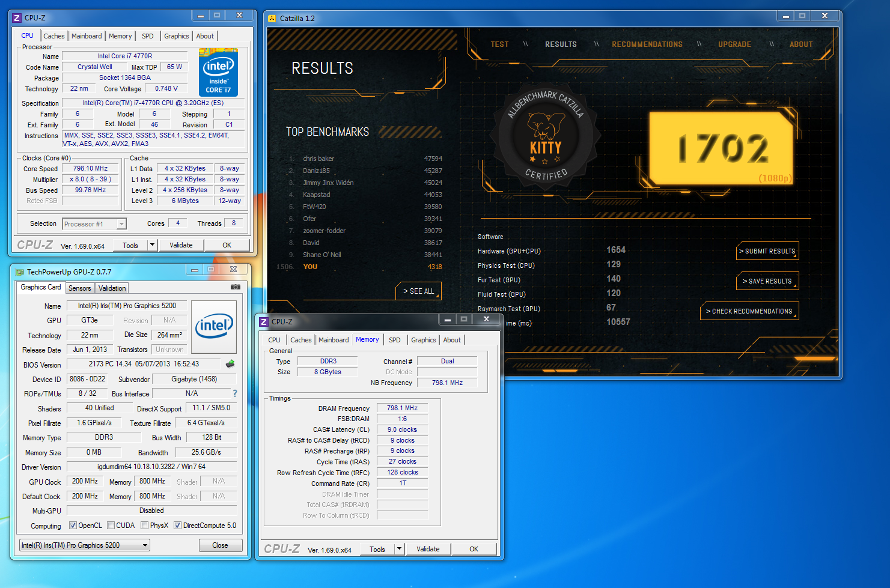Click the Hardware (GPU+CPU) score 1654

616,250
